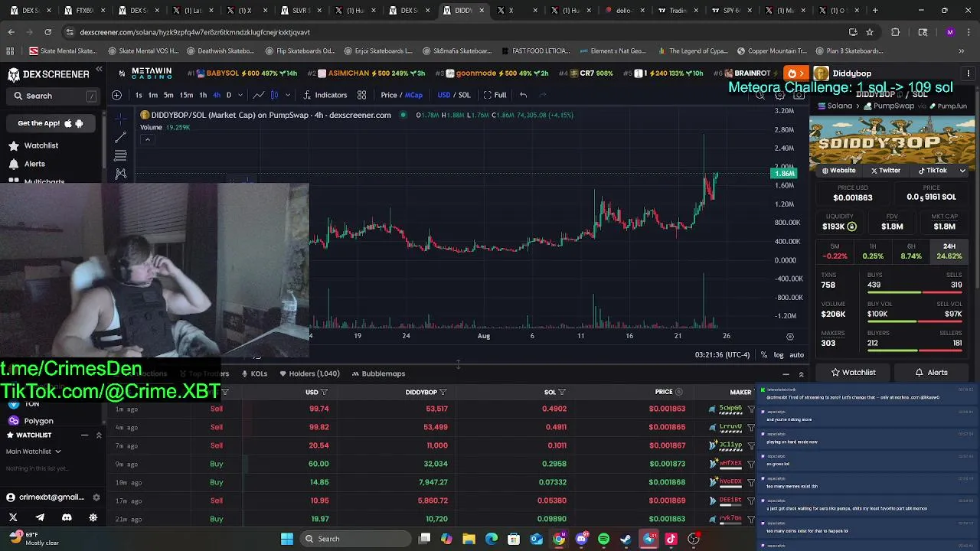Open account settings gear beside crimexbt email

pyautogui.click(x=96, y=497)
